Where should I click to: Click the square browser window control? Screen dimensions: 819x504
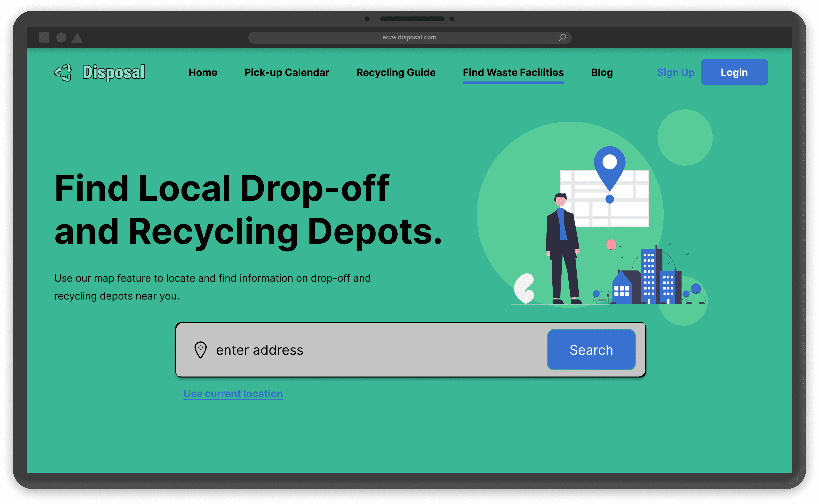[44, 37]
